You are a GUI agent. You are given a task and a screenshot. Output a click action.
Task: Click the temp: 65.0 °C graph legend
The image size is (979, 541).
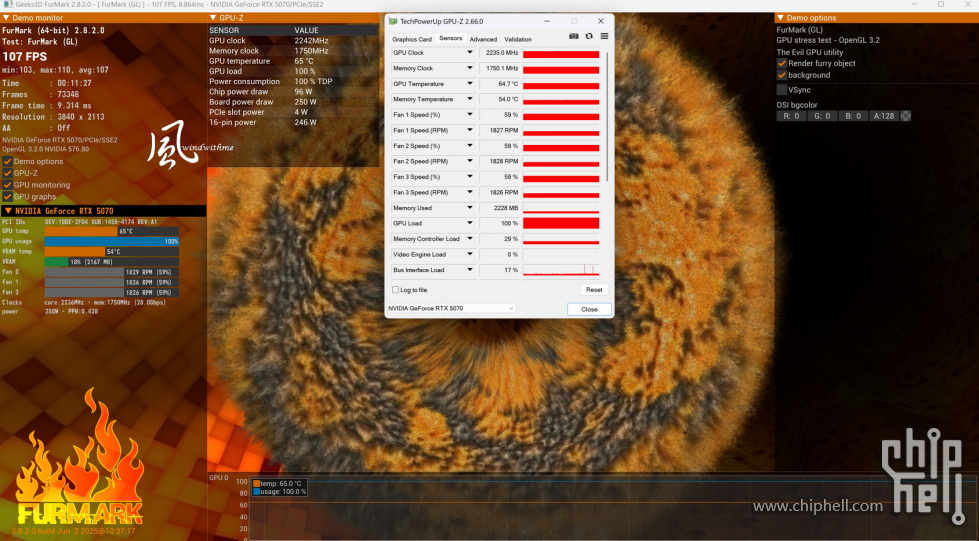coord(277,484)
